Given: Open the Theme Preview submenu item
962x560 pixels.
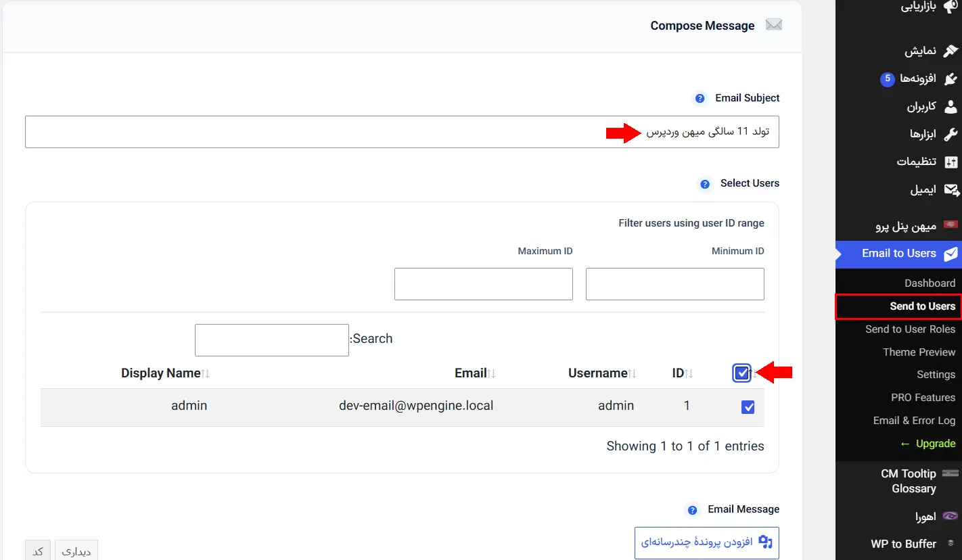Looking at the screenshot, I should point(919,352).
